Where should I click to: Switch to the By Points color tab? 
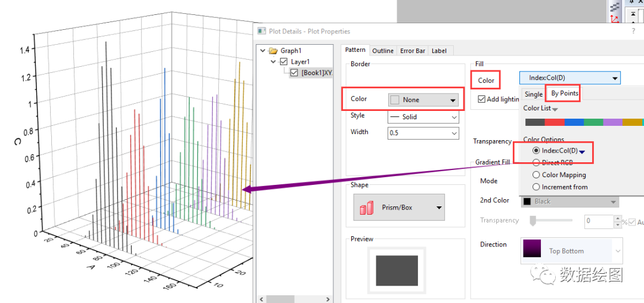pyautogui.click(x=565, y=93)
